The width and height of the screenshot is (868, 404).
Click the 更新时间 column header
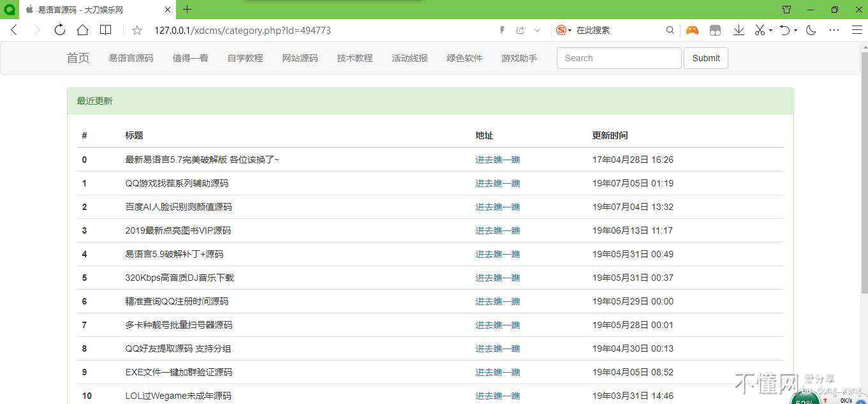(x=610, y=135)
